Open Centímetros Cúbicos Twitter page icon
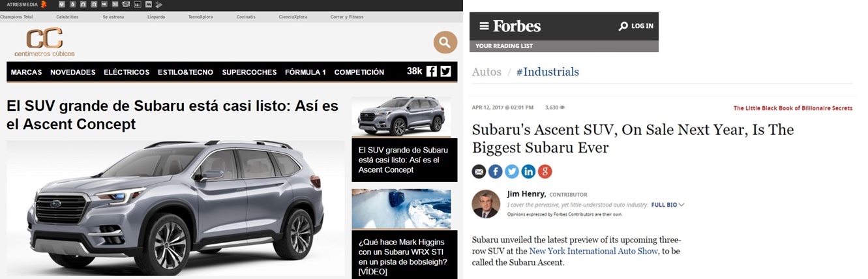 [445, 71]
